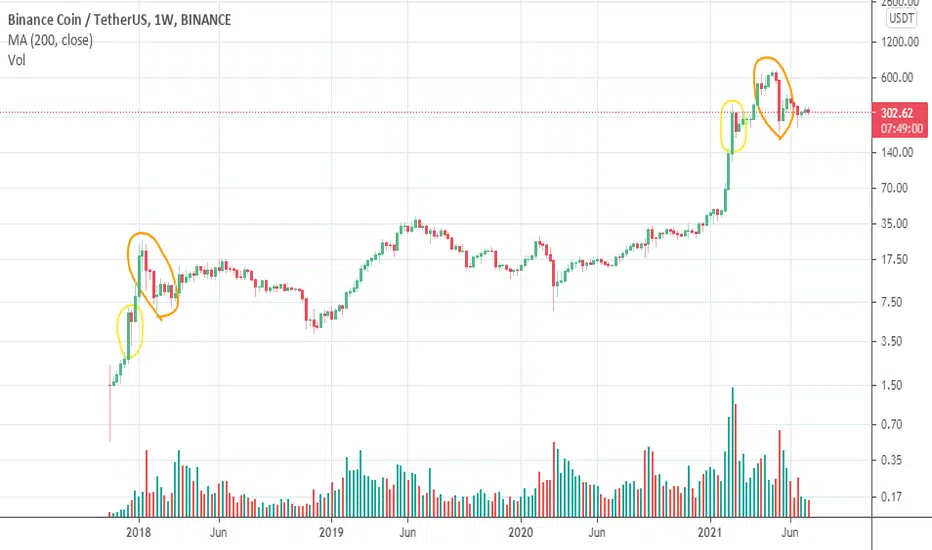Image resolution: width=932 pixels, height=550 pixels.
Task: Click the 302.62 current price tag
Action: (x=897, y=113)
